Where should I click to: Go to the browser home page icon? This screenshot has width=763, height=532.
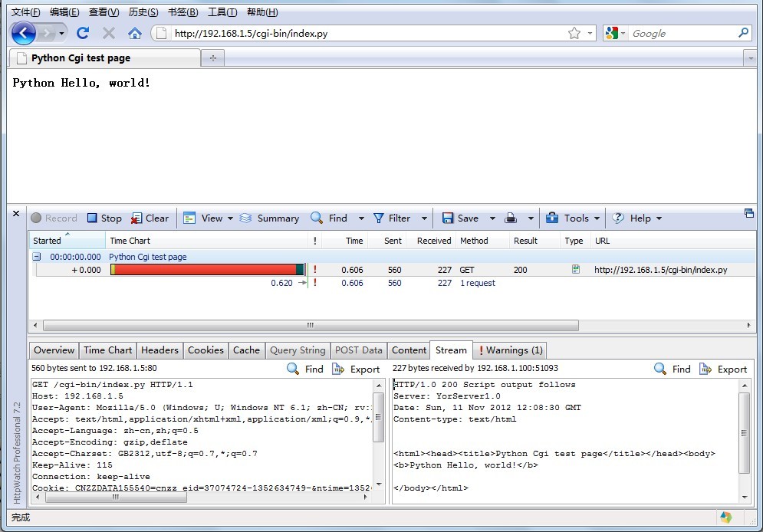135,33
